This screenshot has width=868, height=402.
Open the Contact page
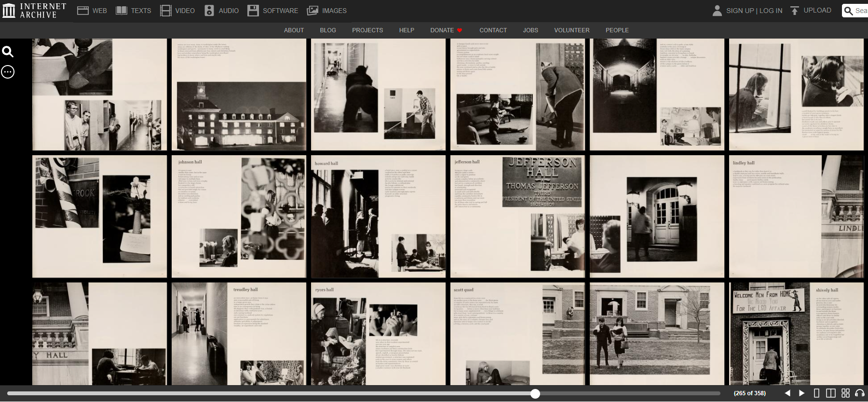(493, 30)
